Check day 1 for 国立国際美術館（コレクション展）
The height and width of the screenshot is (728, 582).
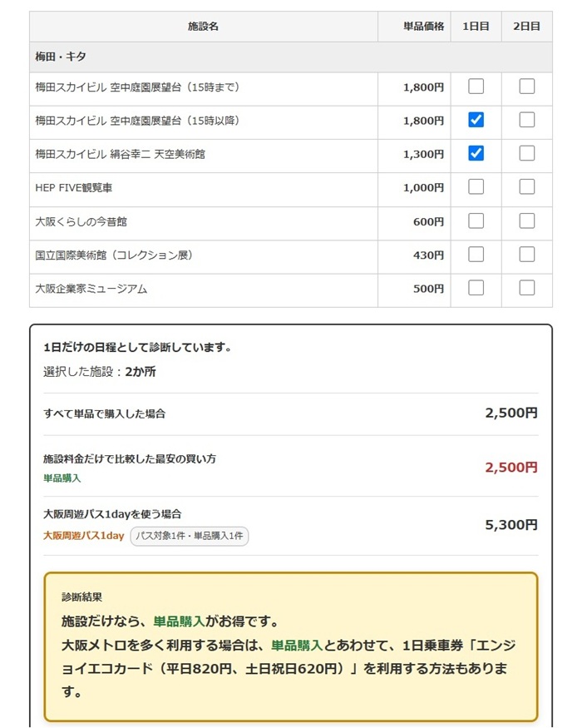476,255
